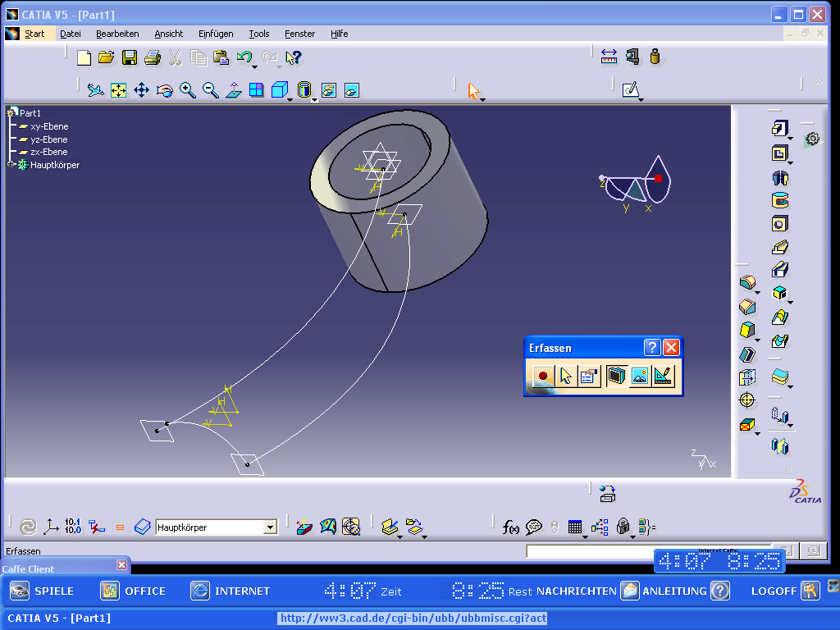Open the shading render style dropdown
The width and height of the screenshot is (840, 630).
point(314,99)
